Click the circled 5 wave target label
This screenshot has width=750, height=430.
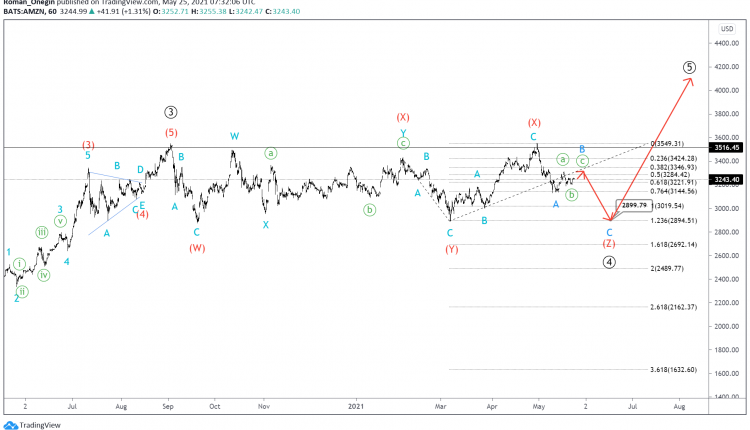(x=689, y=67)
